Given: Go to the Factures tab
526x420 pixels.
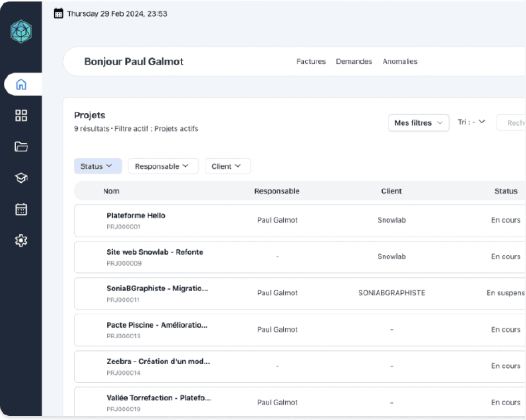Looking at the screenshot, I should tap(311, 61).
